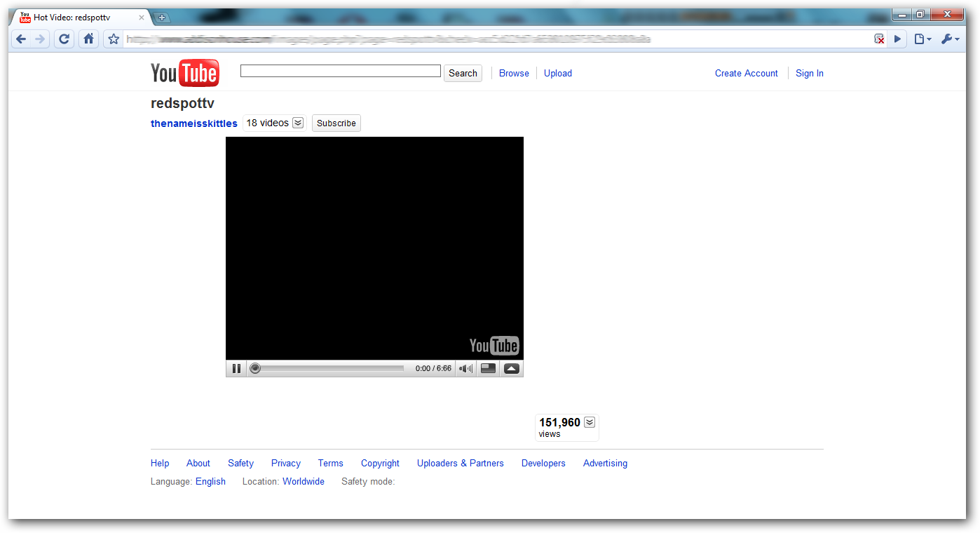This screenshot has height=533, width=980.
Task: Click the blocked popup icon in address bar
Action: pyautogui.click(x=879, y=39)
